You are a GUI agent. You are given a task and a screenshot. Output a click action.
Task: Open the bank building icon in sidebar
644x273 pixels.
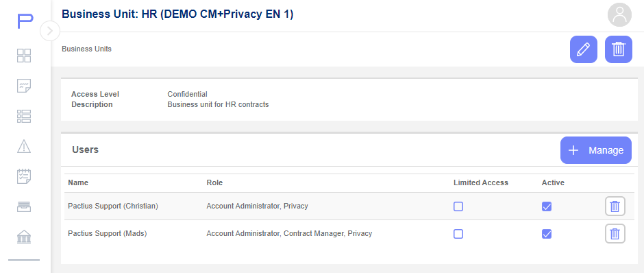click(x=24, y=237)
